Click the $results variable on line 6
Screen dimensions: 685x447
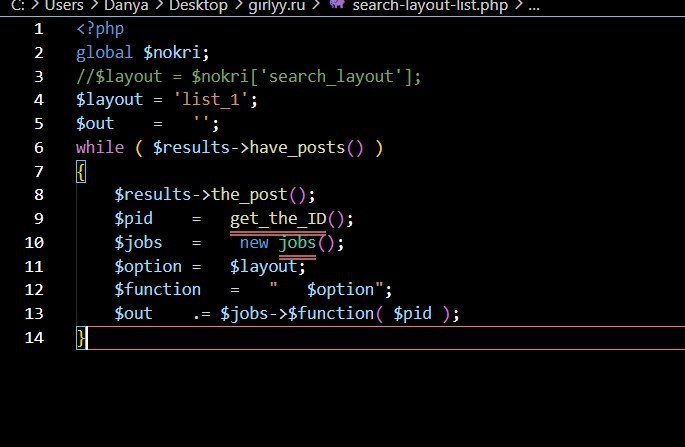[x=191, y=147]
